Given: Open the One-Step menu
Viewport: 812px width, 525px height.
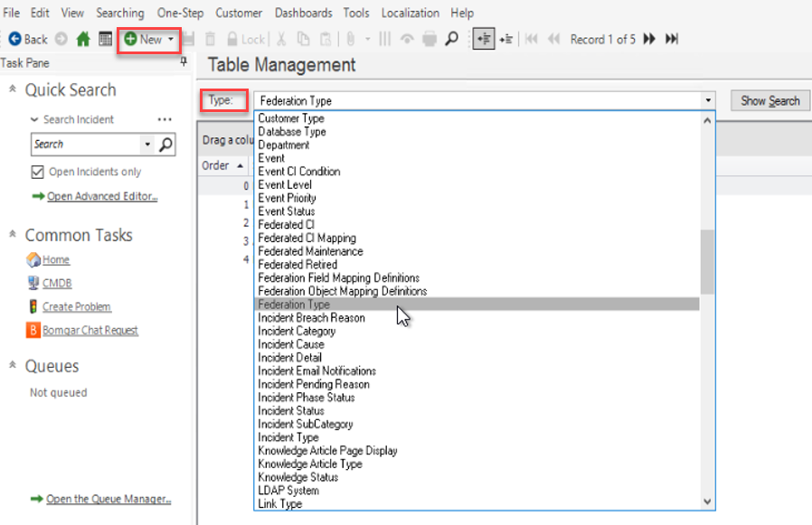Looking at the screenshot, I should [180, 13].
